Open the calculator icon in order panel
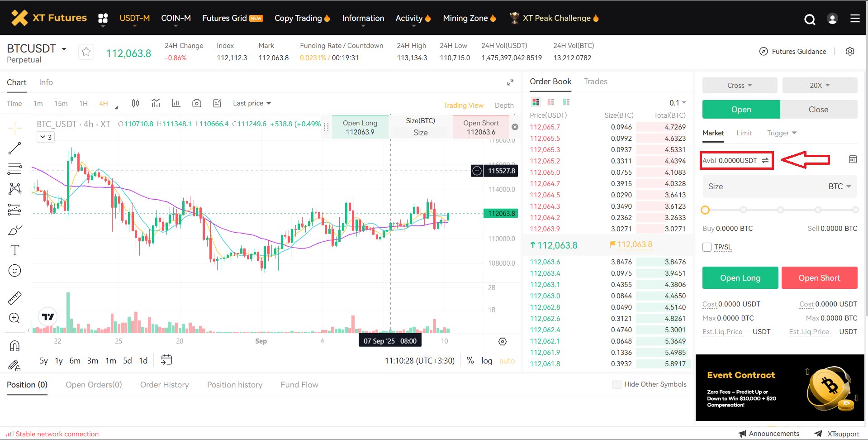Viewport: 868px width, 440px height. click(853, 159)
